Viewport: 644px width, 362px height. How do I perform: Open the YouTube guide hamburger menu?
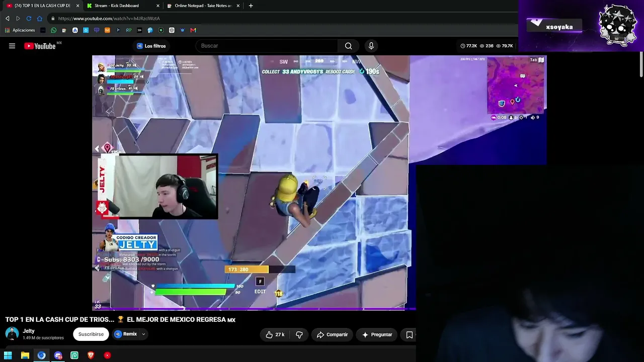12,46
